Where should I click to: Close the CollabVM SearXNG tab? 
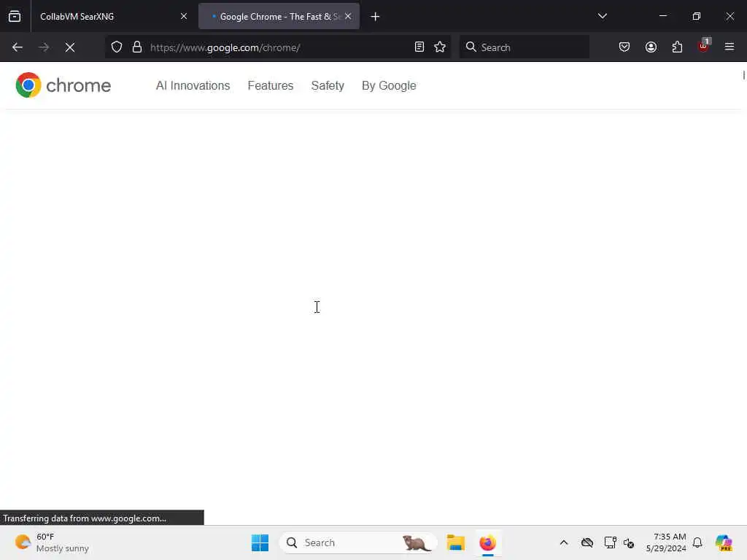coord(184,16)
